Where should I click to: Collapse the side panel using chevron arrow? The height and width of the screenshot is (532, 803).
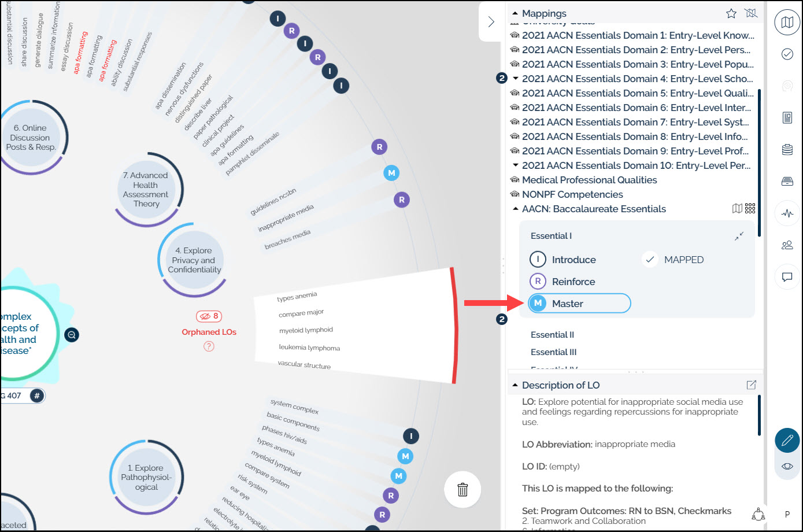point(491,22)
